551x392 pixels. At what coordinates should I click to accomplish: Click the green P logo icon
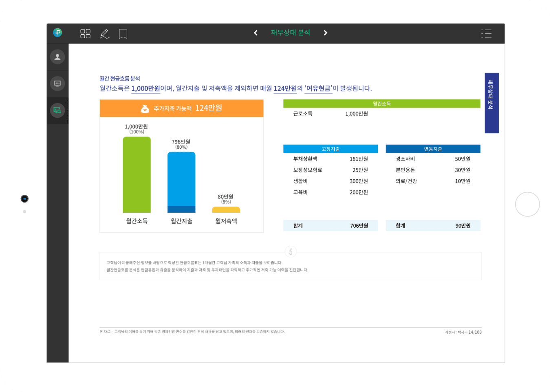point(57,33)
